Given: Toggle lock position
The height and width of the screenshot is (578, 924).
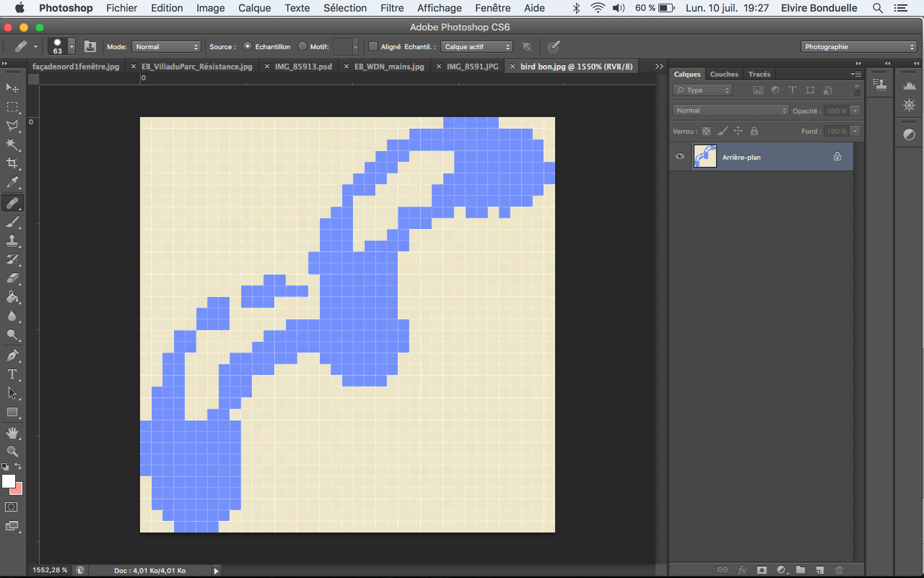Looking at the screenshot, I should point(738,131).
